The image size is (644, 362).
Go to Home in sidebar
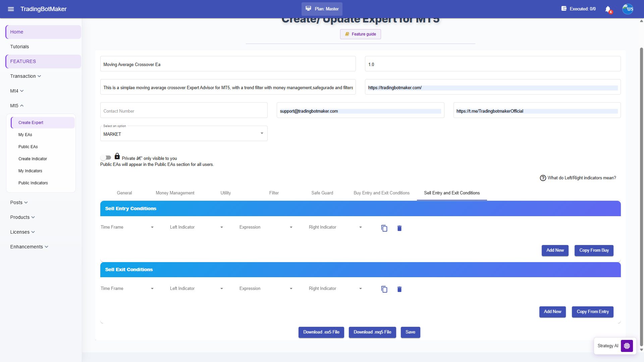tap(43, 32)
